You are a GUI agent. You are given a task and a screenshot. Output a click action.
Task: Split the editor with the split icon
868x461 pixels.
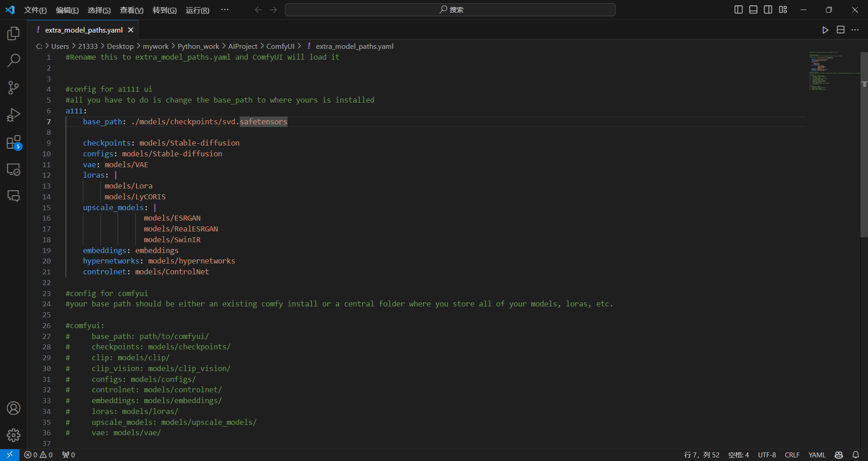point(840,30)
